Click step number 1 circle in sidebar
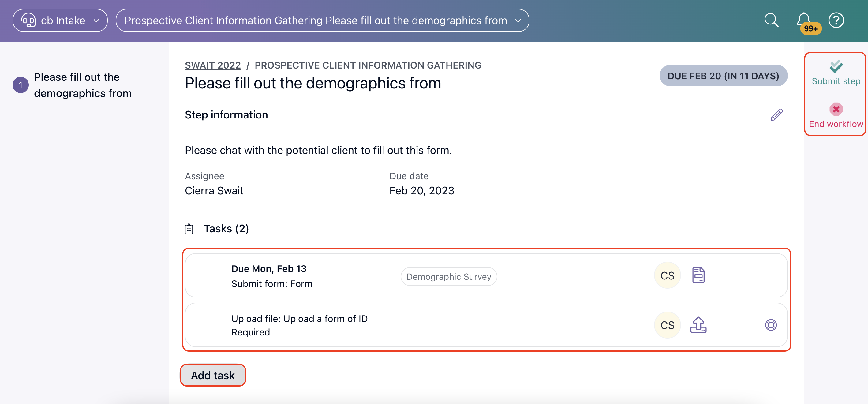 click(21, 85)
